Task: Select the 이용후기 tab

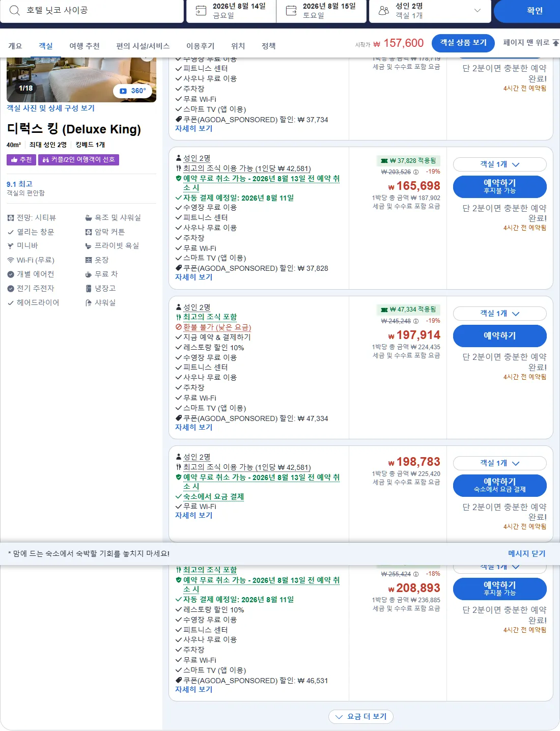Action: point(201,46)
